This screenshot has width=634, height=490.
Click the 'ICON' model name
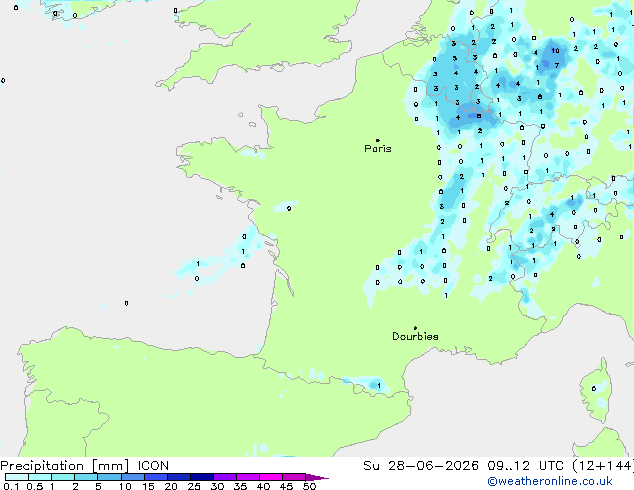(x=153, y=466)
